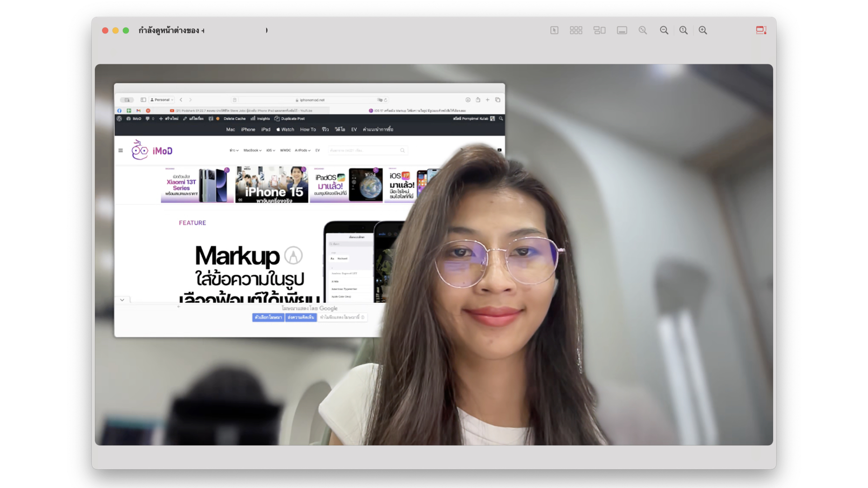Click the Delete Cache button
The width and height of the screenshot is (868, 488).
pos(234,119)
